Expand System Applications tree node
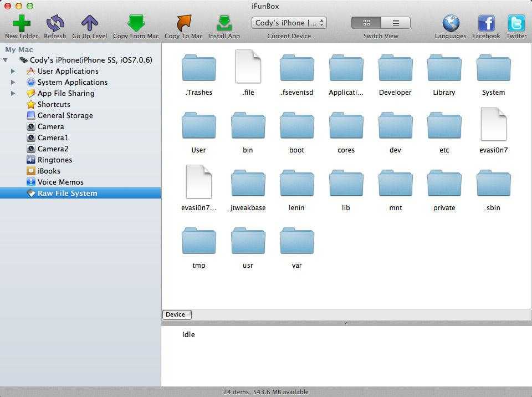Image resolution: width=532 pixels, height=397 pixels. point(13,82)
